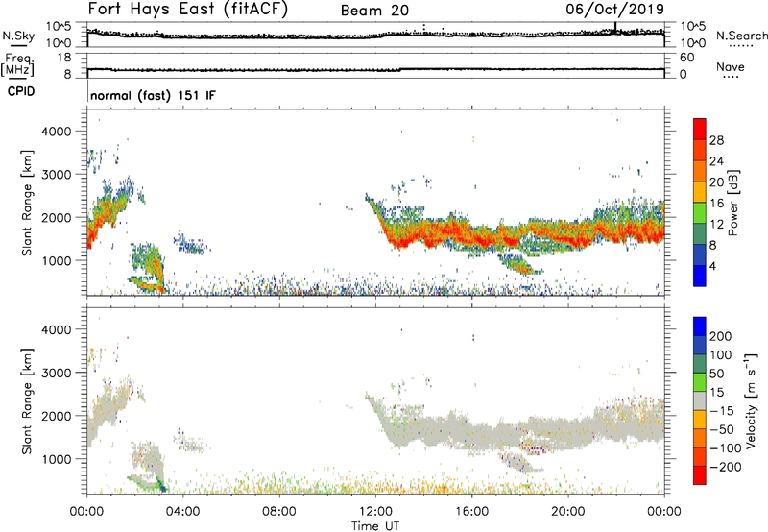Click the power panel 'Slant Range [km]' label
The height and width of the screenshot is (532, 768).
(x=27, y=203)
